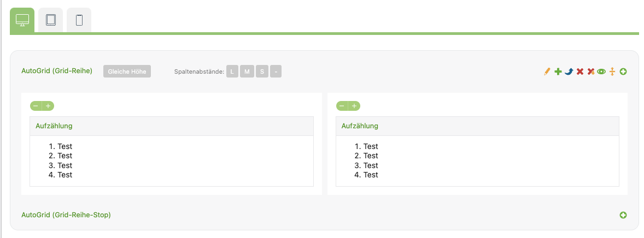
Task: Click the plain red X delete icon
Action: click(x=580, y=72)
